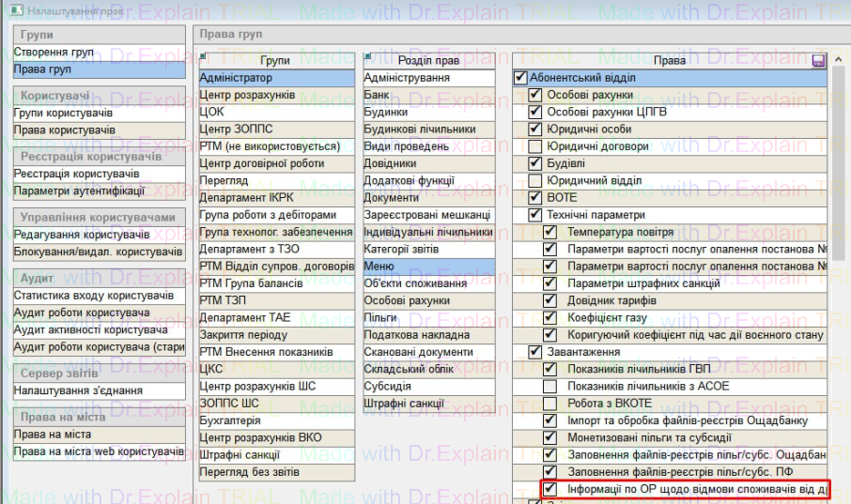
Task: Uncheck the Абонентський відділ checkbox
Action: pos(521,78)
